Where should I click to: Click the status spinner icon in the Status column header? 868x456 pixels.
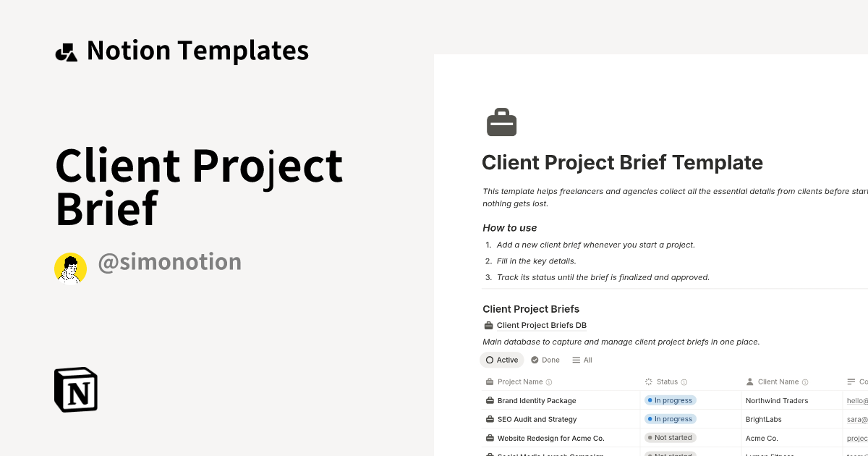[647, 381]
